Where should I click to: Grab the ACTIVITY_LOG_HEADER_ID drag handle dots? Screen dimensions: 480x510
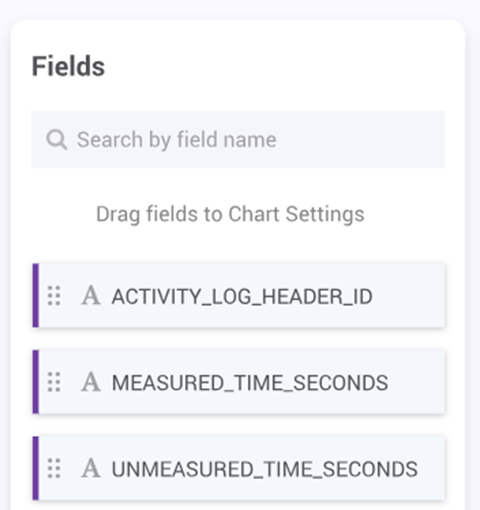click(x=54, y=296)
